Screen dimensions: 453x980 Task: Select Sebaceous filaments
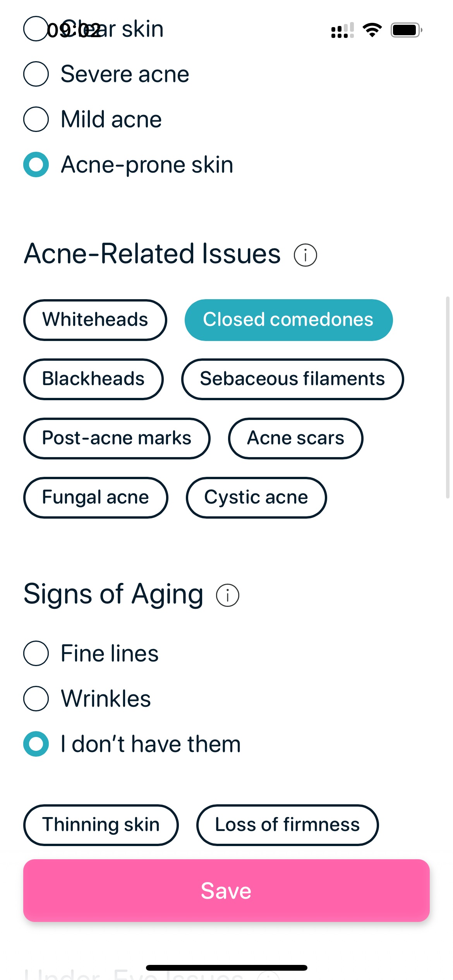pos(292,379)
